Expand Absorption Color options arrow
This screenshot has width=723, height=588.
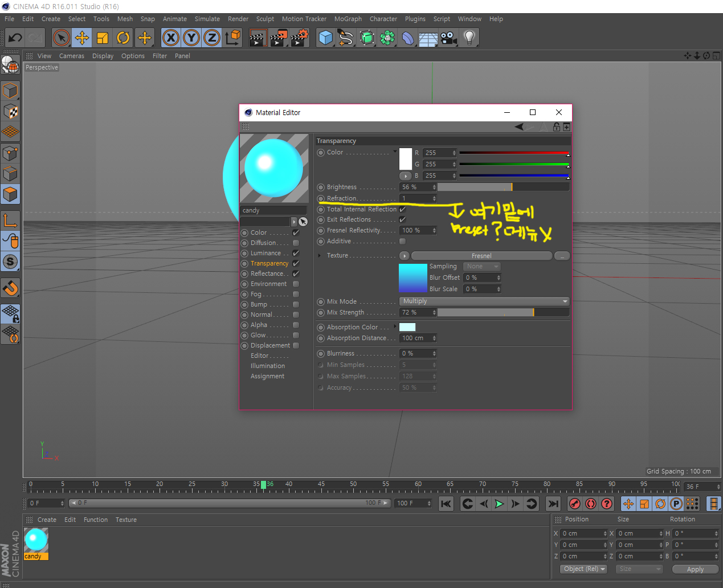(x=395, y=326)
